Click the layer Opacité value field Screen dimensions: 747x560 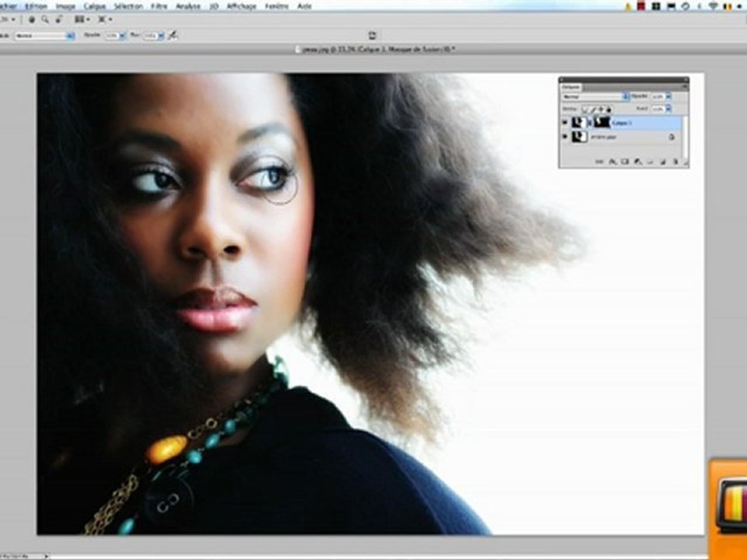(658, 96)
